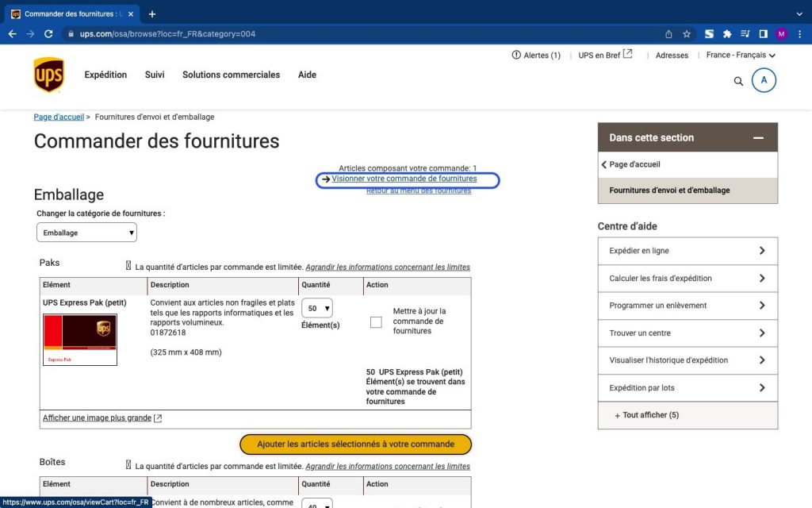Open the quantity 50 dropdown
Image resolution: width=812 pixels, height=508 pixels.
pyautogui.click(x=317, y=308)
